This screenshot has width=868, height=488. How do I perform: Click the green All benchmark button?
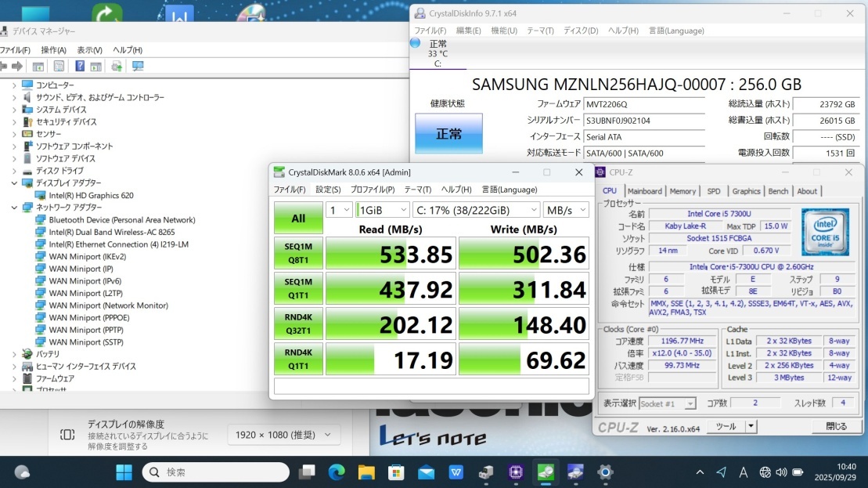coord(298,219)
